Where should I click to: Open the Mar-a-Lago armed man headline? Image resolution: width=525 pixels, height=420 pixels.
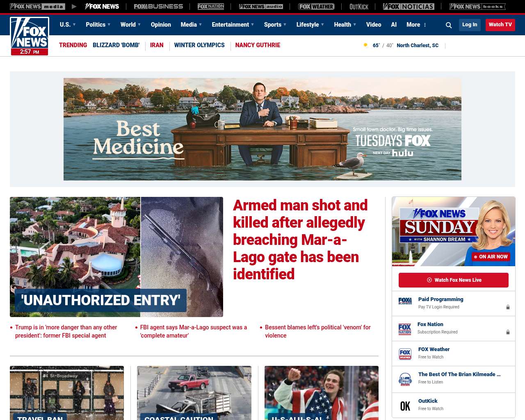[x=300, y=240]
